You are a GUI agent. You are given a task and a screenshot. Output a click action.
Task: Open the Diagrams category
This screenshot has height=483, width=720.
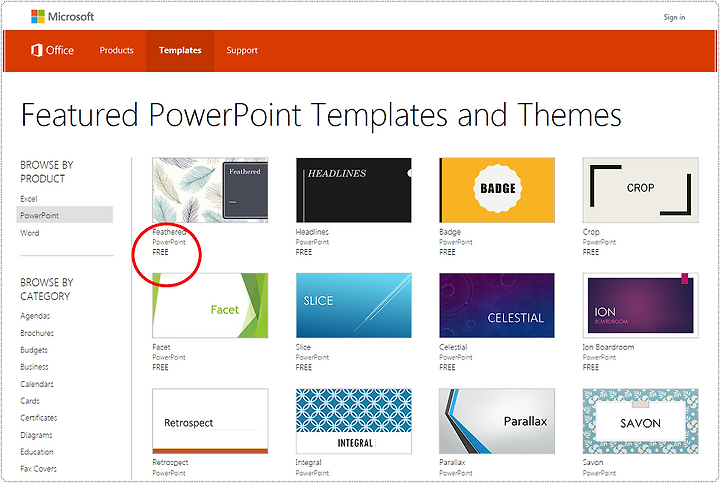coord(36,435)
